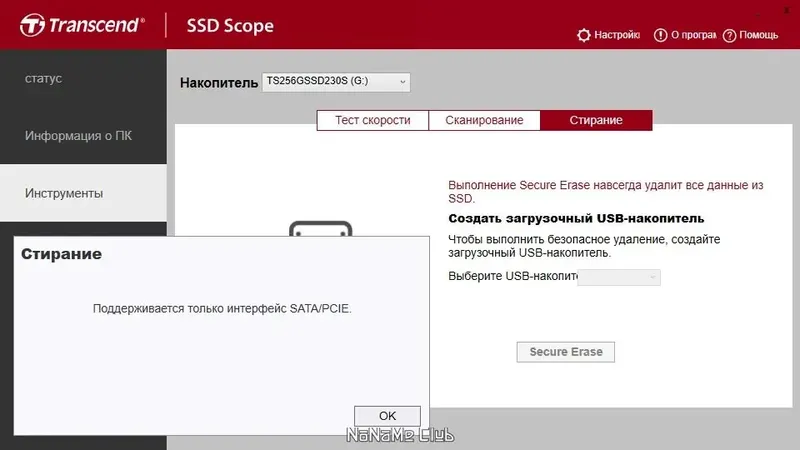Image resolution: width=800 pixels, height=450 pixels.
Task: Switch to the Тест скорости tab
Action: tap(372, 120)
